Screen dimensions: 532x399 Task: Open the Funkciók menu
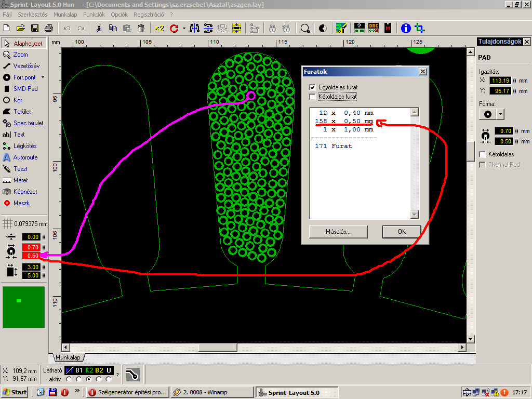(94, 15)
